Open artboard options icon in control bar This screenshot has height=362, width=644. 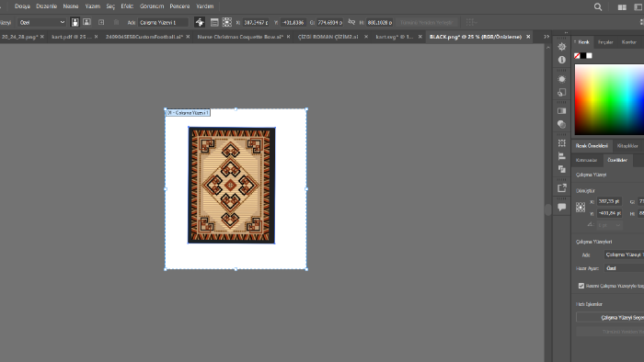[x=214, y=23]
